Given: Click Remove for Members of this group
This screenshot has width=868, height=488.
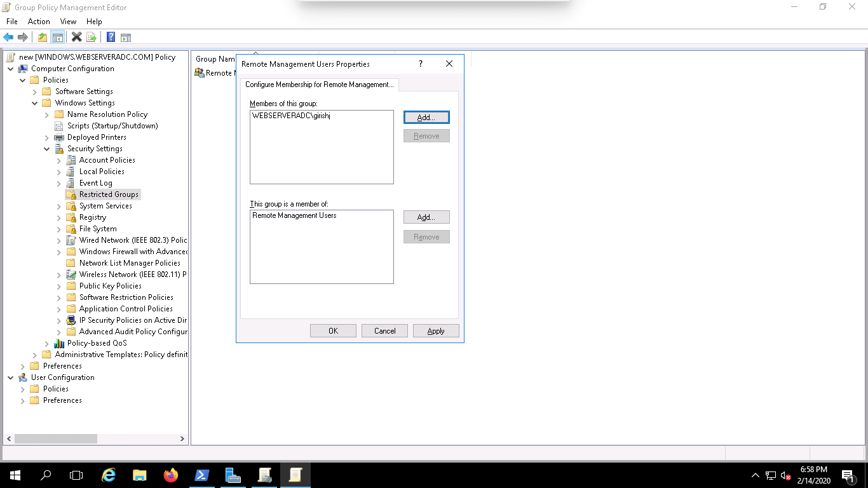Looking at the screenshot, I should (426, 136).
